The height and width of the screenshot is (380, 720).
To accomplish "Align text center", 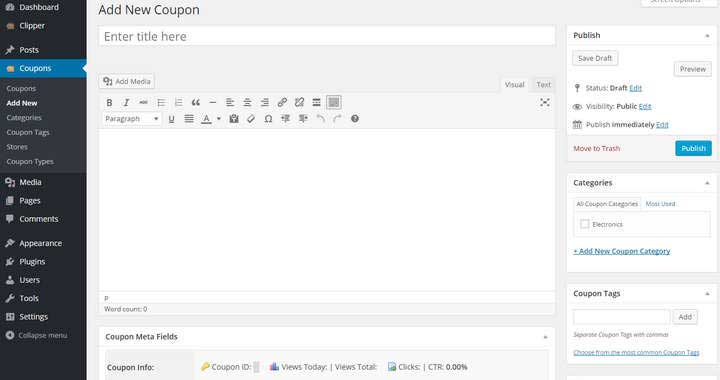I will (247, 102).
